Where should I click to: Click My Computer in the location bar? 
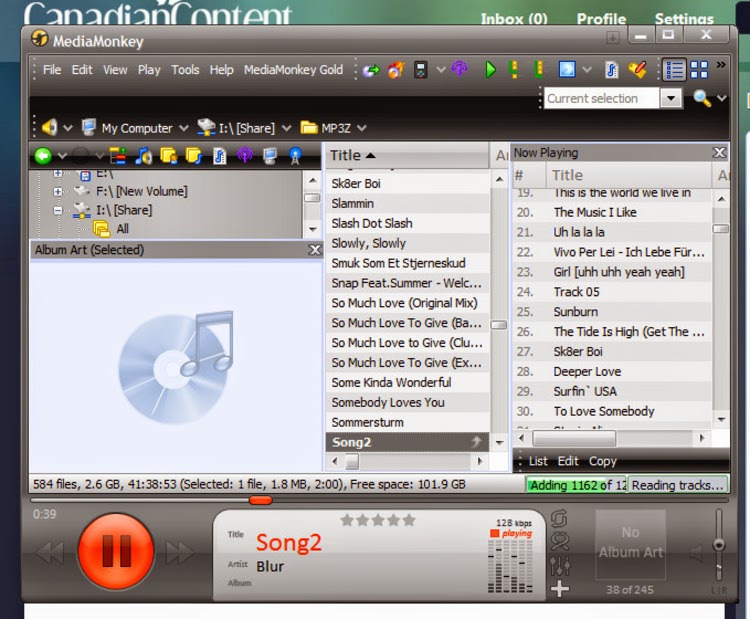pyautogui.click(x=136, y=128)
